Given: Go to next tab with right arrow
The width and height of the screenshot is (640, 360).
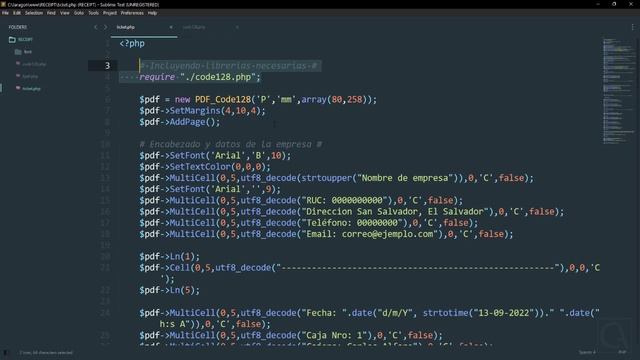Looking at the screenshot, I should point(105,27).
